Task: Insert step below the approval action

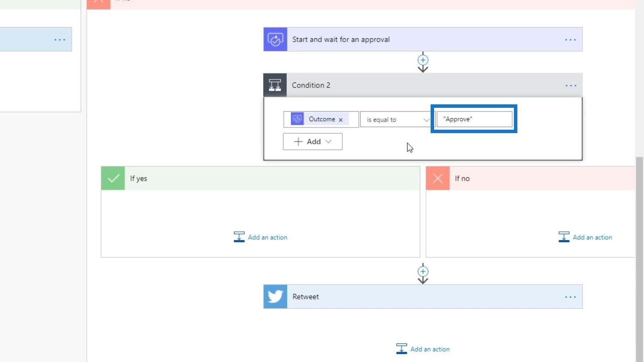Action: [x=423, y=60]
